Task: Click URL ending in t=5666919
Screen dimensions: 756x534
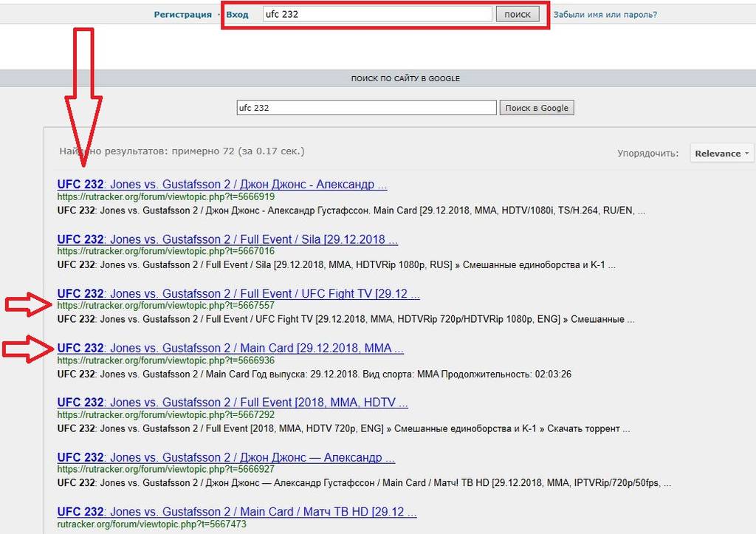Action: point(166,196)
